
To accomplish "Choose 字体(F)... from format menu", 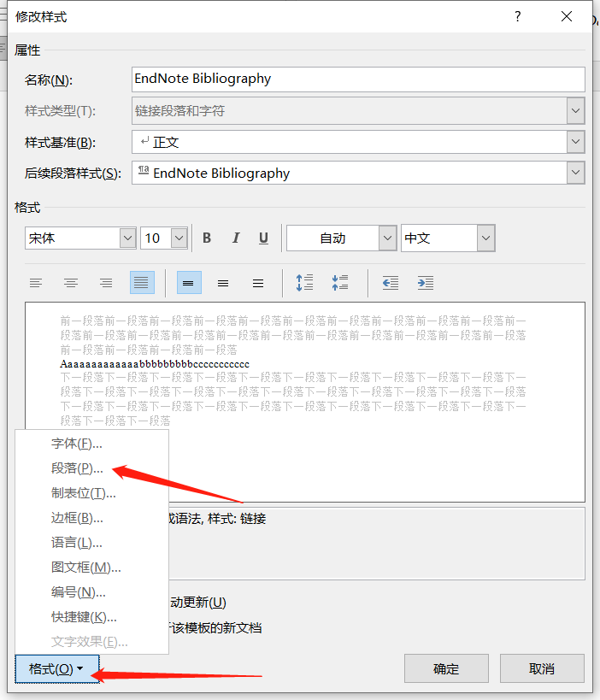I will [76, 444].
